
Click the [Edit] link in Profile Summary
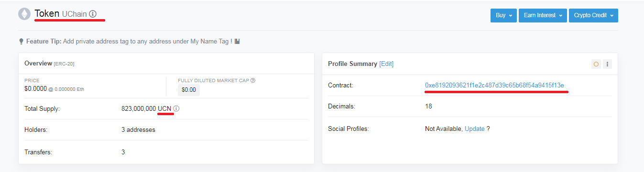[x=386, y=64]
